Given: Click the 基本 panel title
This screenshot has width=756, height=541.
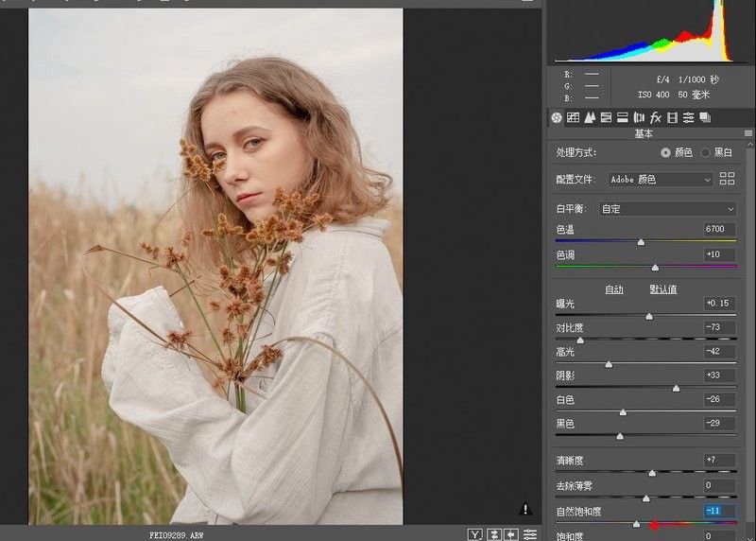Looking at the screenshot, I should pyautogui.click(x=644, y=133).
